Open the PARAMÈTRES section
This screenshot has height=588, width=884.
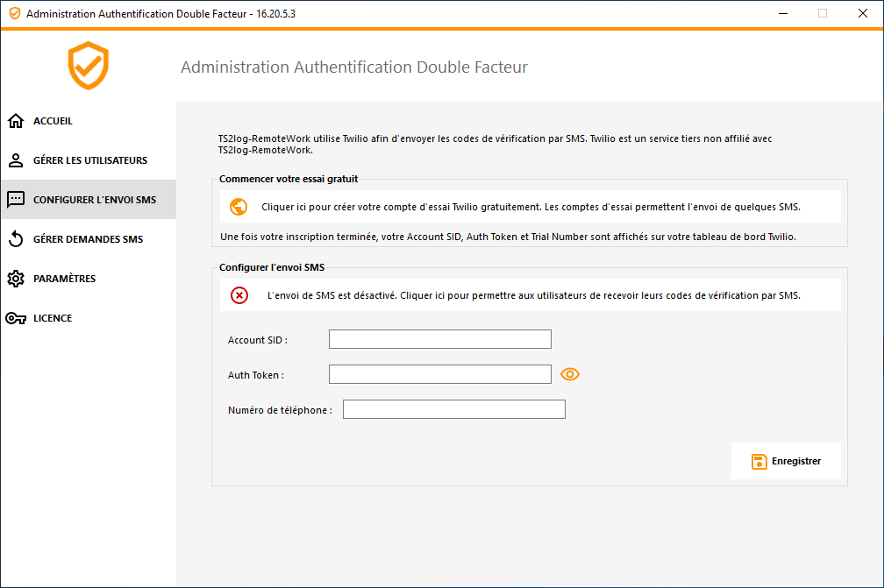pos(89,279)
